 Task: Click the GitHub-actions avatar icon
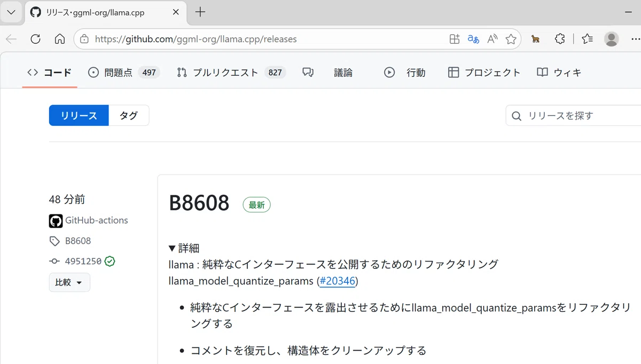[x=56, y=221]
